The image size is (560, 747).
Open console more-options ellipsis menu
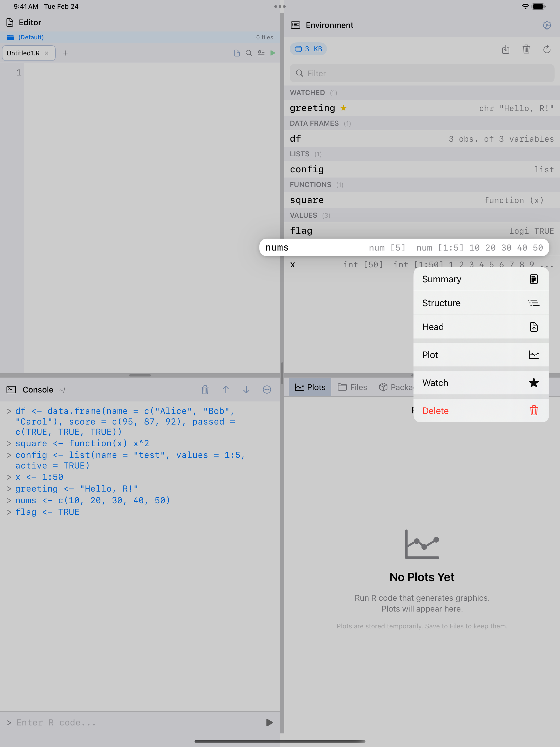[267, 389]
